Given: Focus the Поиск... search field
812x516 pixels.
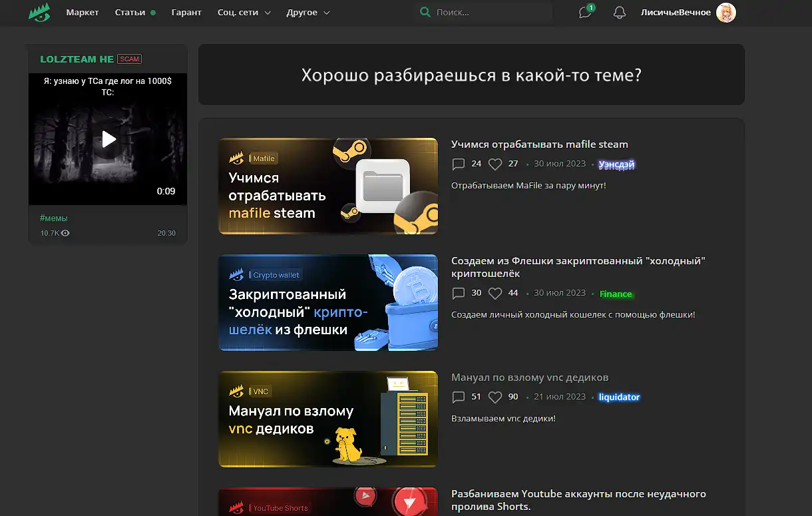Looking at the screenshot, I should [483, 13].
